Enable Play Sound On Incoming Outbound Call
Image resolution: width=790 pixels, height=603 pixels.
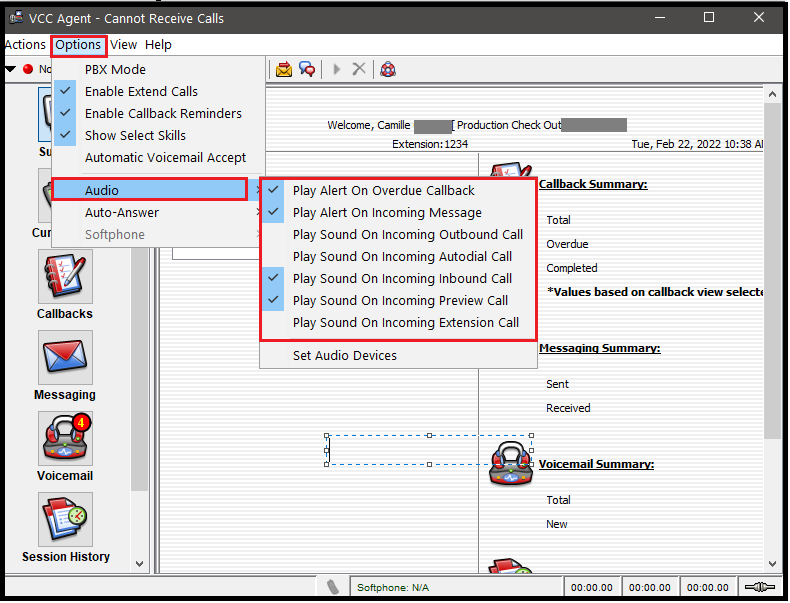coord(398,235)
